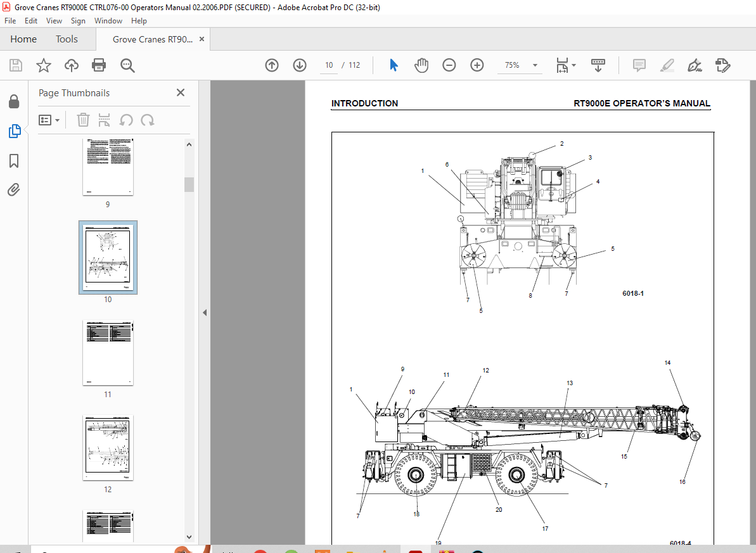756x553 pixels.
Task: Click figure label '6018-1'
Action: click(633, 293)
